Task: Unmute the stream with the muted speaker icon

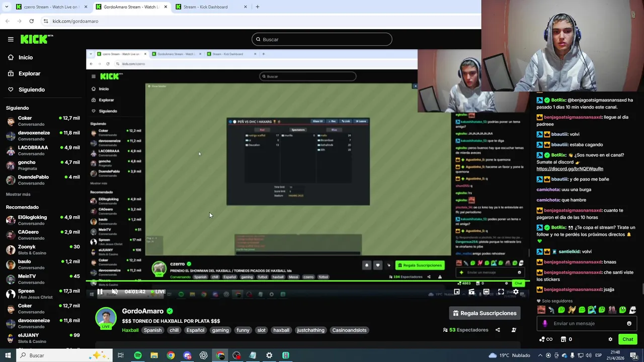Action: 115,292
